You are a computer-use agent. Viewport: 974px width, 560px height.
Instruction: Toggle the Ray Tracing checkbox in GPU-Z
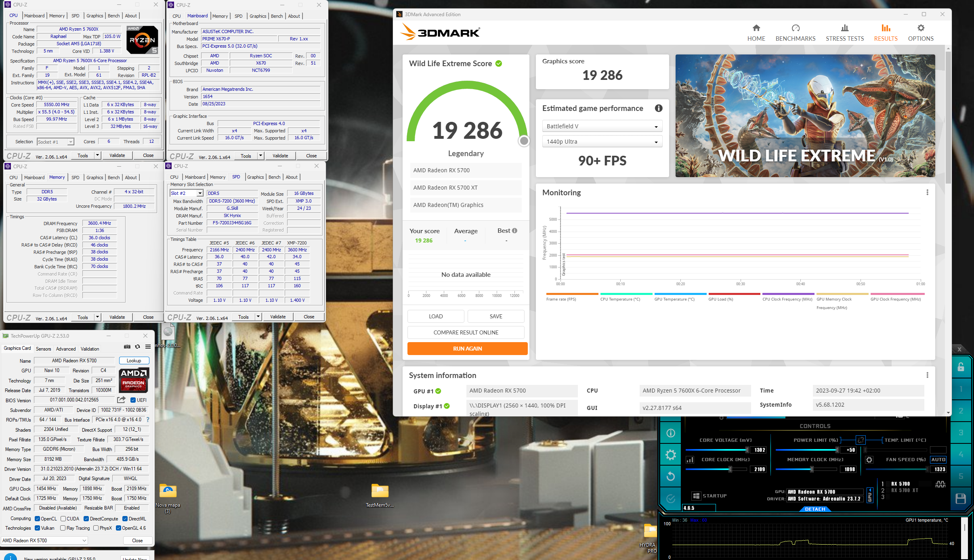63,528
